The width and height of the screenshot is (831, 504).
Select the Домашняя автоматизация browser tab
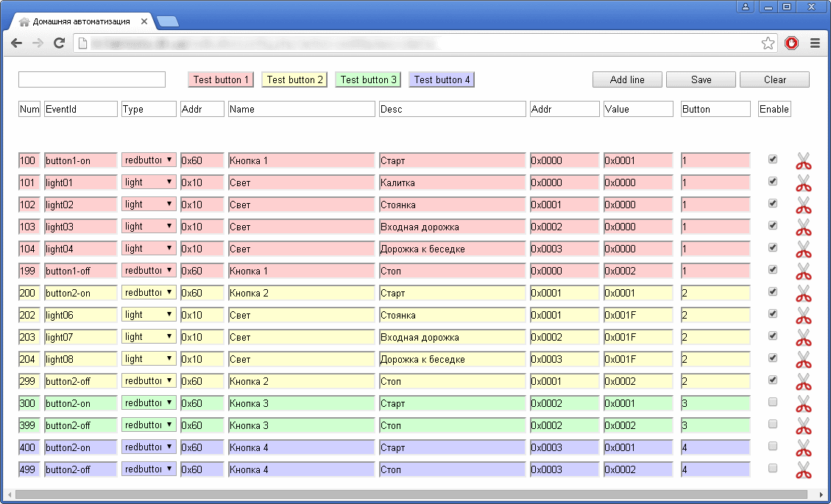tap(82, 22)
